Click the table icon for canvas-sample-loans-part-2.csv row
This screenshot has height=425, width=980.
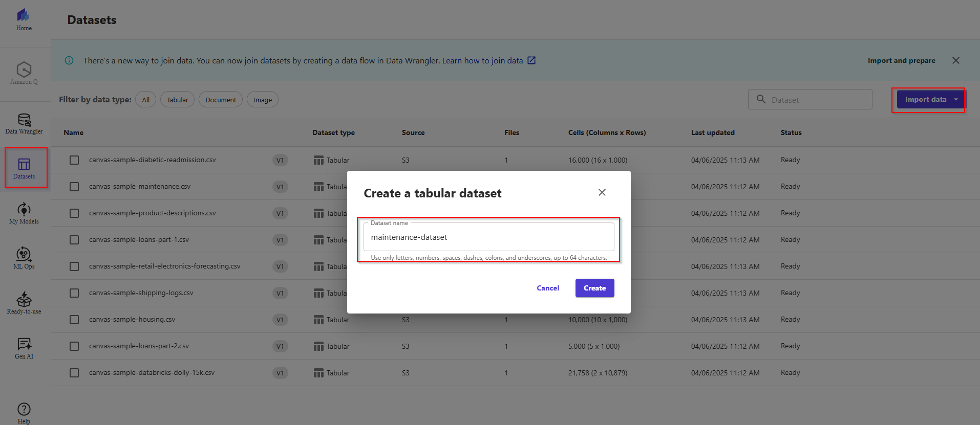point(318,346)
